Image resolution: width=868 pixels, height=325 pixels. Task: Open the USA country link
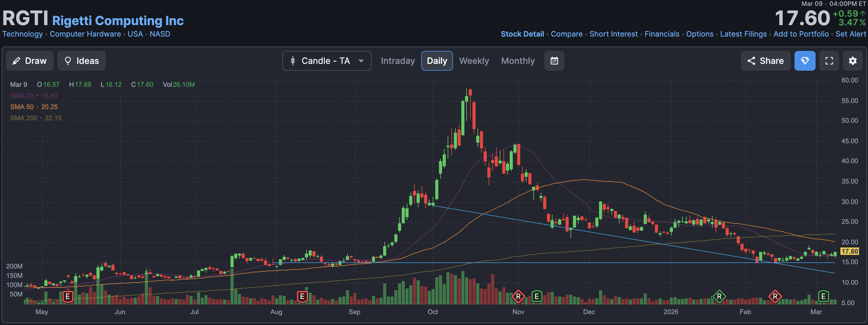(135, 34)
